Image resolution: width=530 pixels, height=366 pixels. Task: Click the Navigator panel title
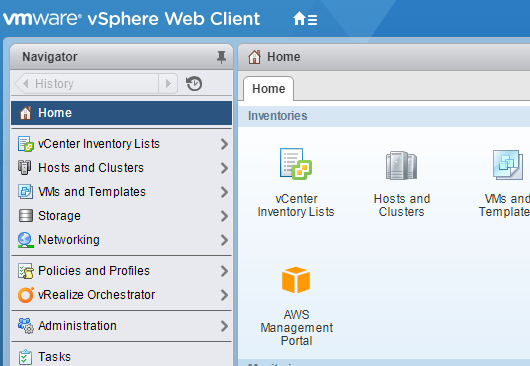[50, 57]
